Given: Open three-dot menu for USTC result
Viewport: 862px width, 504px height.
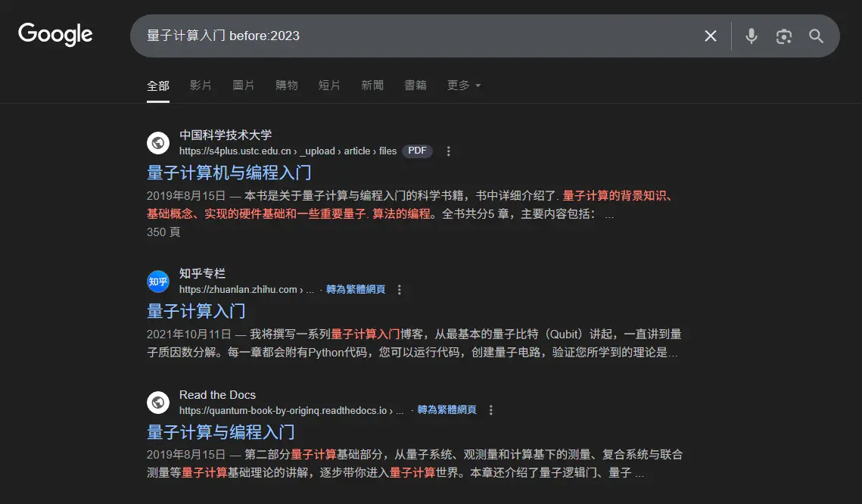Looking at the screenshot, I should click(448, 151).
